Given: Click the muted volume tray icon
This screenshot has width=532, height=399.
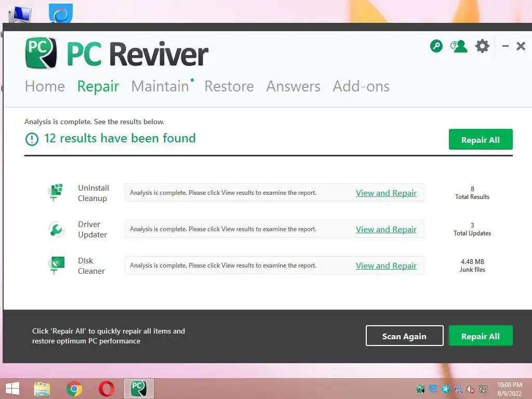Looking at the screenshot, I should [470, 389].
